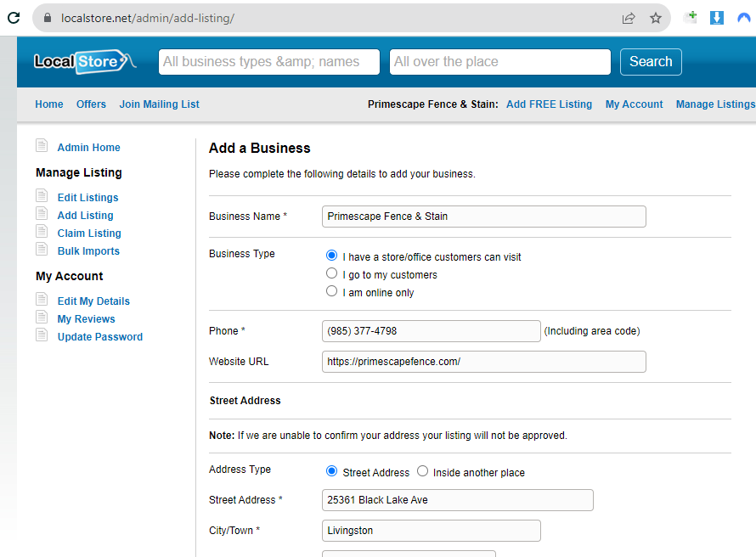Open Claim Listing sidebar link
The width and height of the screenshot is (756, 557).
(89, 233)
